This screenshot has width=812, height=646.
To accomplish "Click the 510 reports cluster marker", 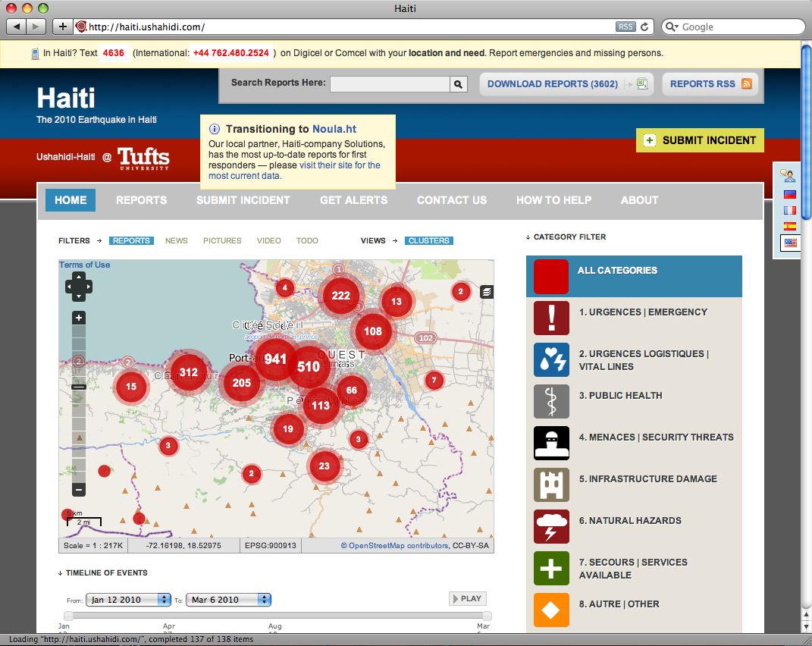I will [x=309, y=367].
